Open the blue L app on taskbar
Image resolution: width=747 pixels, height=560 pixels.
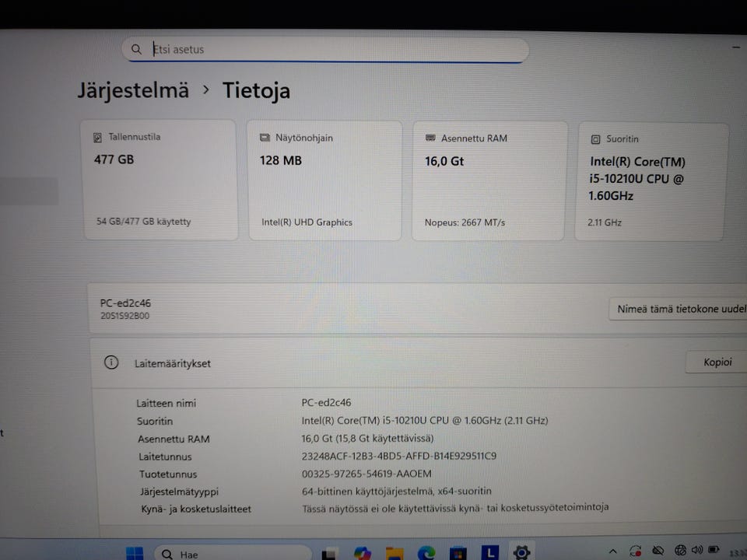pyautogui.click(x=489, y=553)
